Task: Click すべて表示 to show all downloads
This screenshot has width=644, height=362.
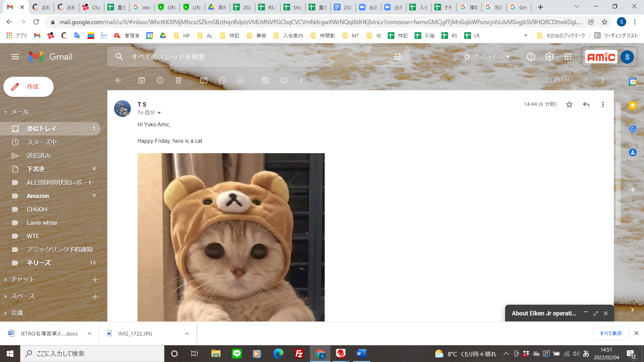Action: click(x=611, y=333)
